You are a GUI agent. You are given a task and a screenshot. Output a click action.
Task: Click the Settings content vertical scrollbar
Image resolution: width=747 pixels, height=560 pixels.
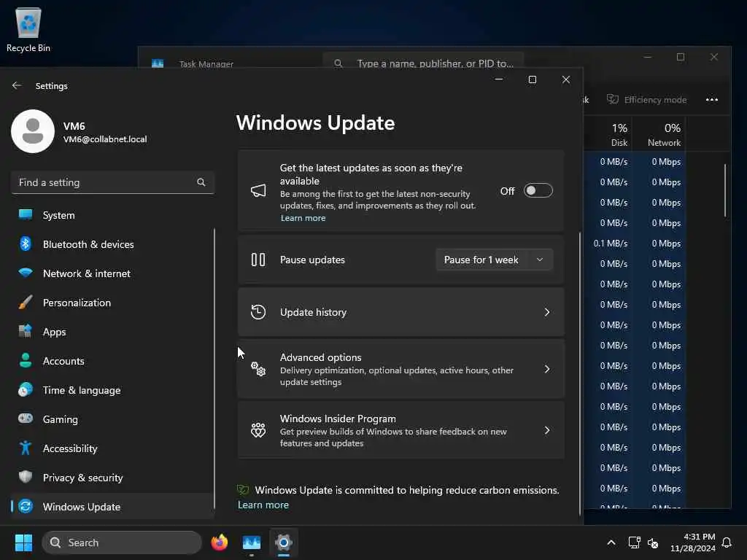[x=580, y=373]
